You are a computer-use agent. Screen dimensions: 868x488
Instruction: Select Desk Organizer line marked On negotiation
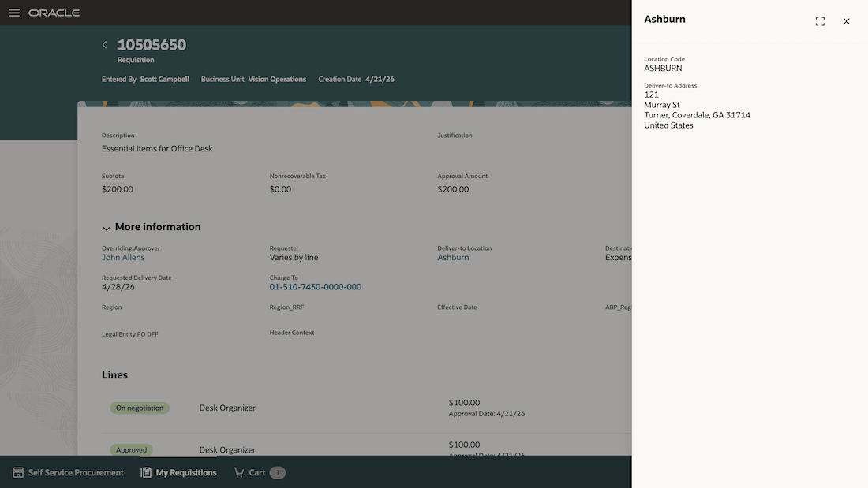tap(227, 408)
